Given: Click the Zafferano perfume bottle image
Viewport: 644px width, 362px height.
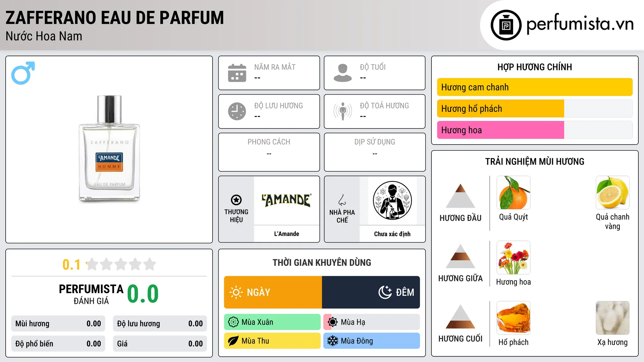Looking at the screenshot, I should [x=109, y=148].
